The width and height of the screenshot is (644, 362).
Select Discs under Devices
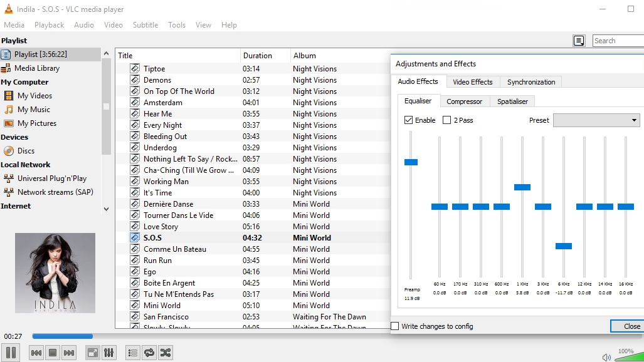click(x=26, y=151)
